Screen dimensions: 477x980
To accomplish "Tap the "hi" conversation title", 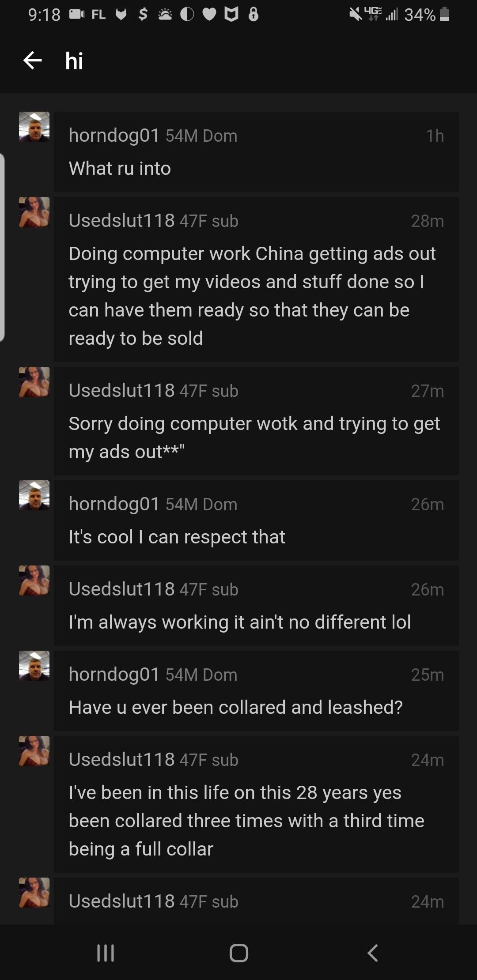I will click(x=74, y=60).
